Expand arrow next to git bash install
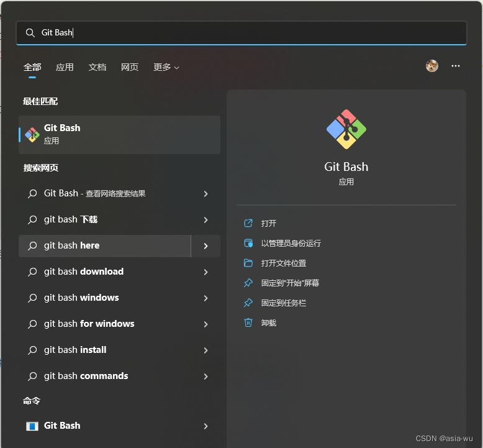 pos(205,350)
